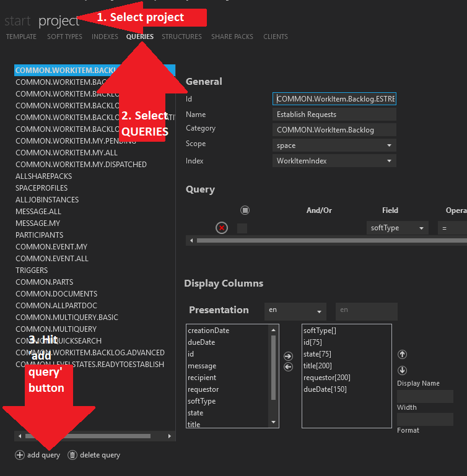Screen dimensions: 467x476
Task: Switch to the SOFT TYPES tab
Action: [64, 37]
